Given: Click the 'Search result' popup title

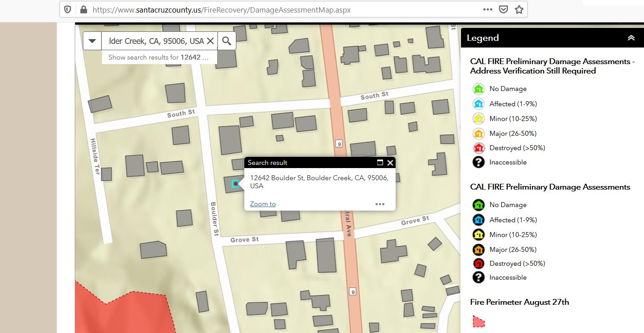Looking at the screenshot, I should tap(268, 163).
